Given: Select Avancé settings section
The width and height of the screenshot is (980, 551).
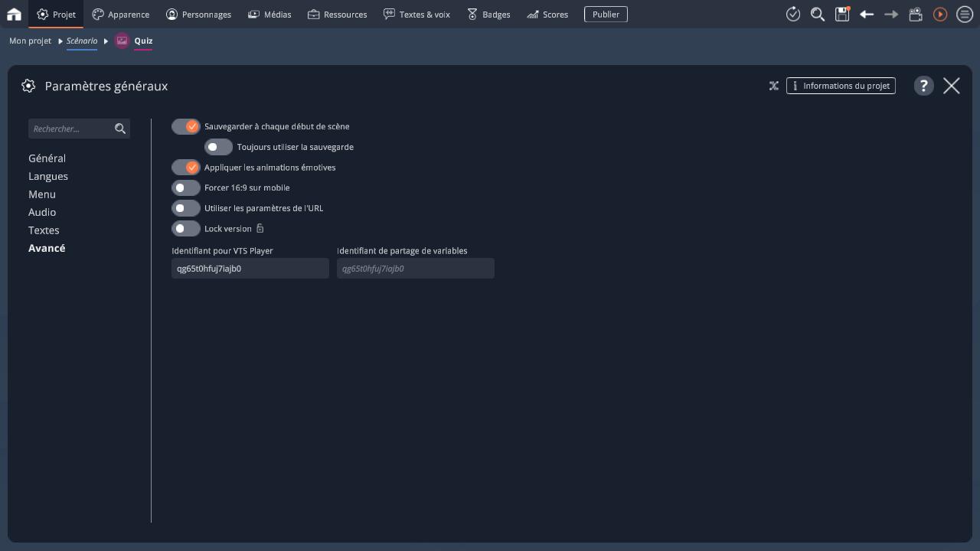Looking at the screenshot, I should pyautogui.click(x=47, y=248).
